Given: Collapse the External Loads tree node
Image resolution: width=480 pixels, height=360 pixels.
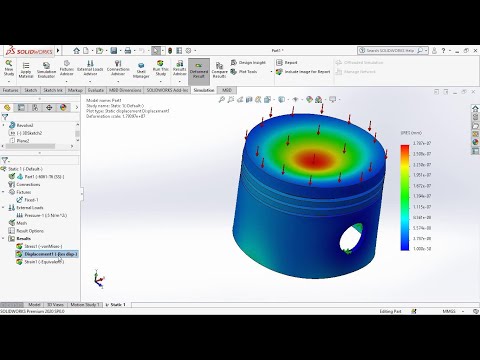Looking at the screenshot, I should tap(4, 207).
